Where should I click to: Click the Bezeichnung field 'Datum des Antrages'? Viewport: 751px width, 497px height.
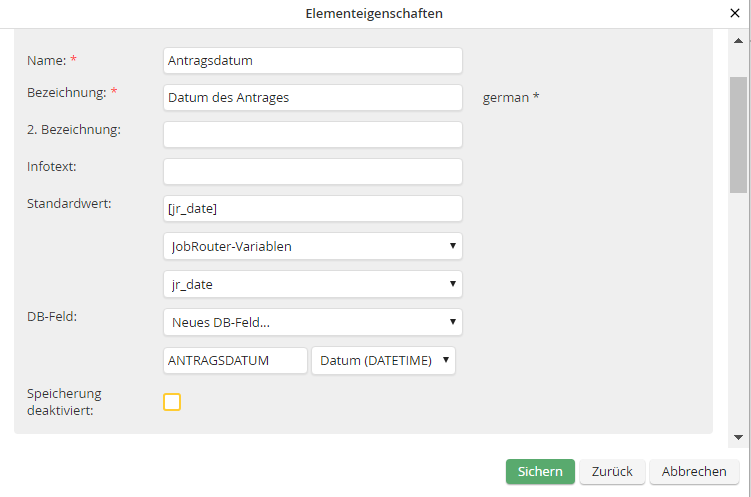click(x=312, y=97)
